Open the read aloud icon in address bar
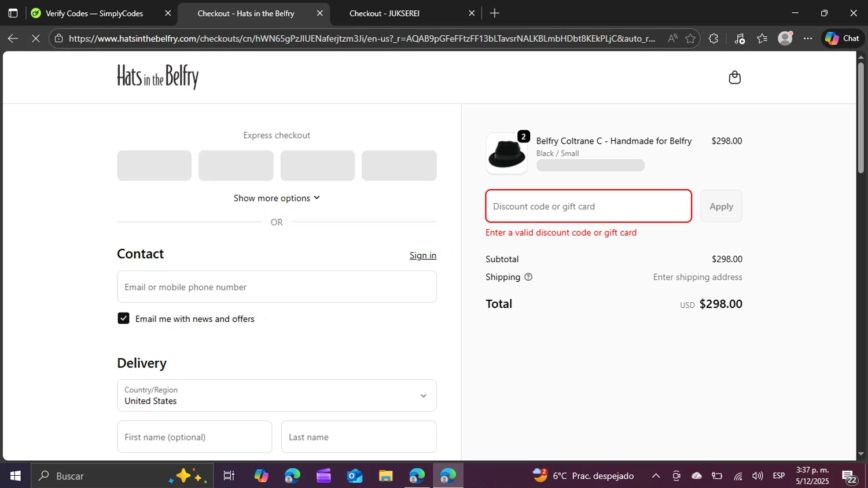 [672, 38]
